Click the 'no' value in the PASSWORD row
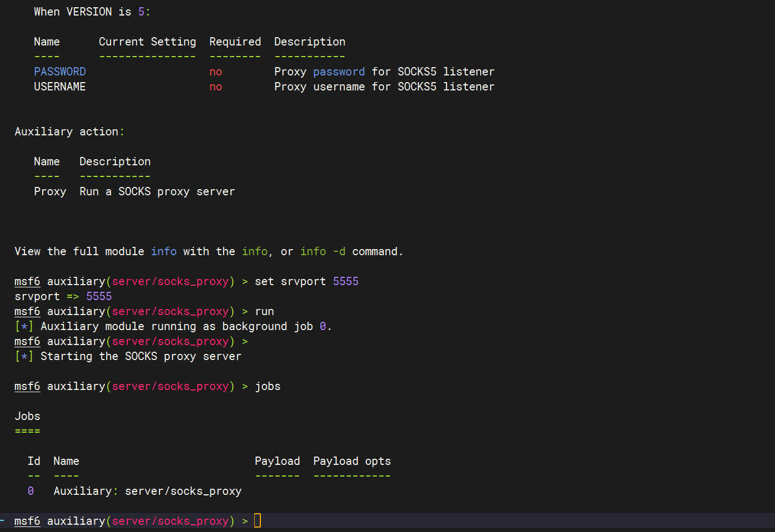The width and height of the screenshot is (775, 532). coord(216,72)
